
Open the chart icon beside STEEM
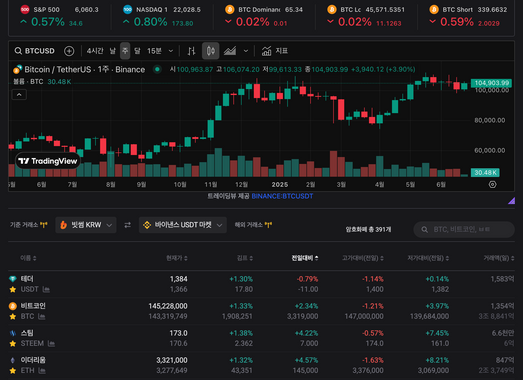[51, 344]
